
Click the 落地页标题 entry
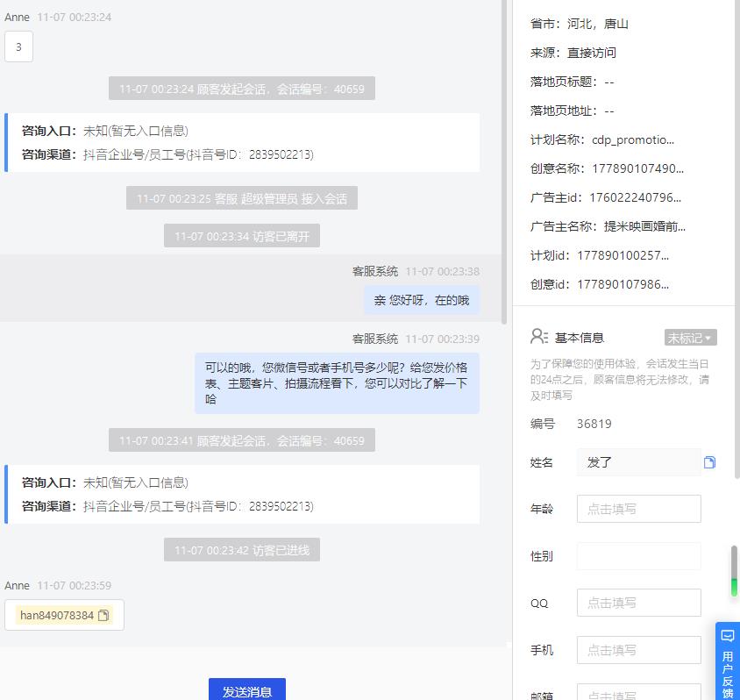click(572, 82)
